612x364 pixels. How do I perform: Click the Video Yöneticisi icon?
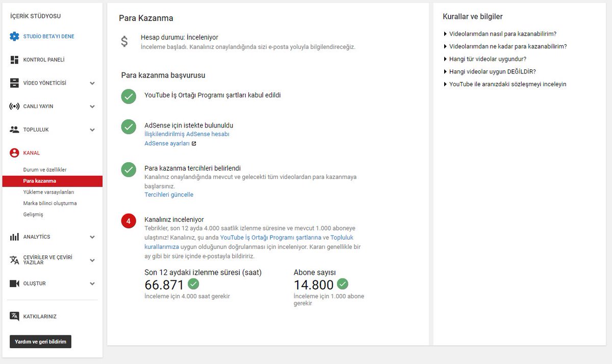(x=14, y=83)
